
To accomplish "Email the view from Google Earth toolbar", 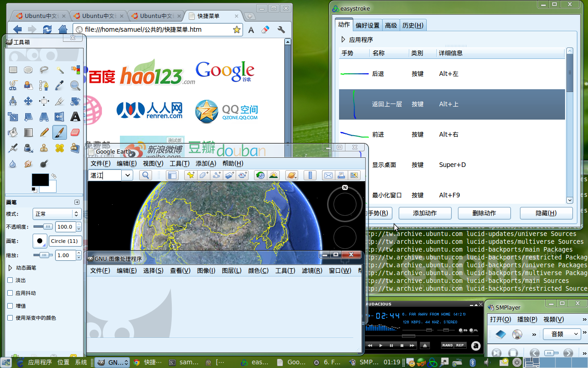I will pyautogui.click(x=328, y=175).
